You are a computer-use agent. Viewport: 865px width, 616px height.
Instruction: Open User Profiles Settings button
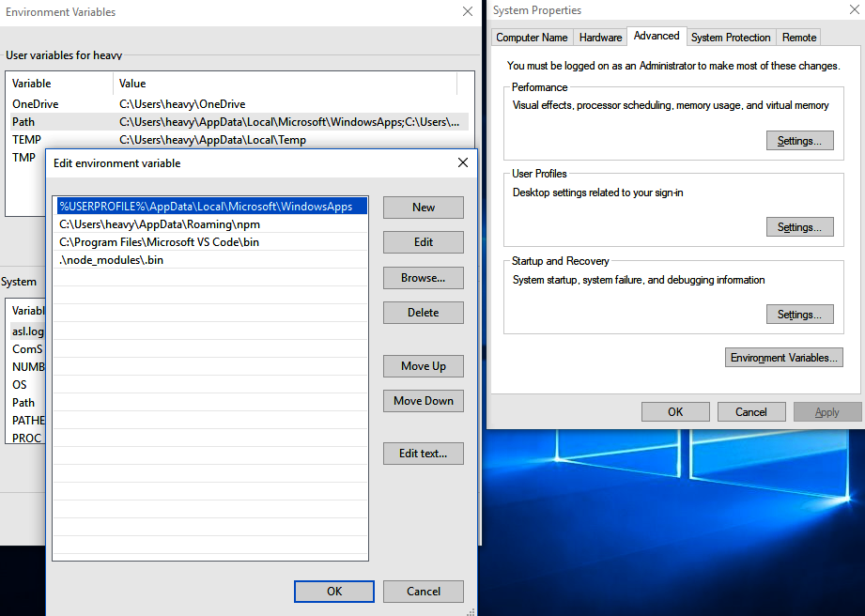[x=799, y=227]
